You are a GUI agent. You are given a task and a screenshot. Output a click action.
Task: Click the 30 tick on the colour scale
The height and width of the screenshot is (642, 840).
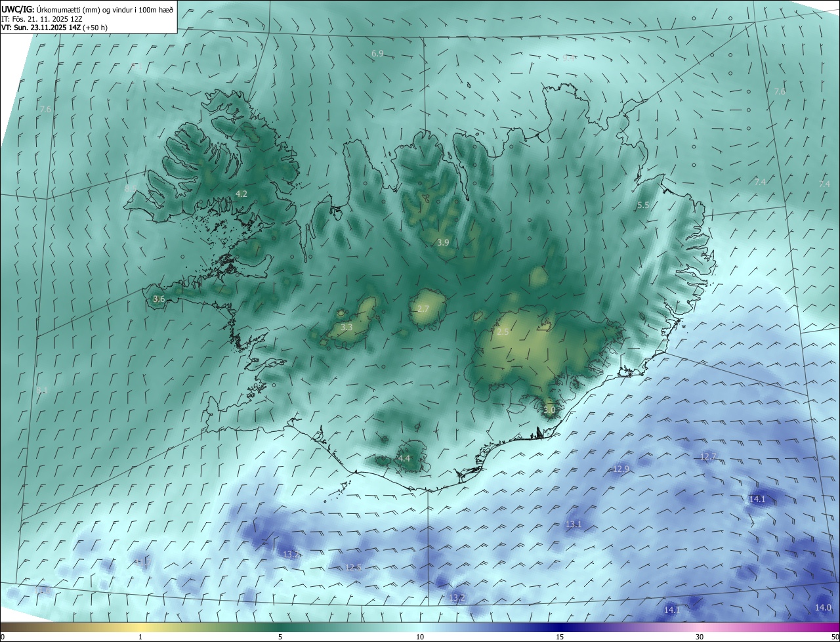[x=700, y=637]
